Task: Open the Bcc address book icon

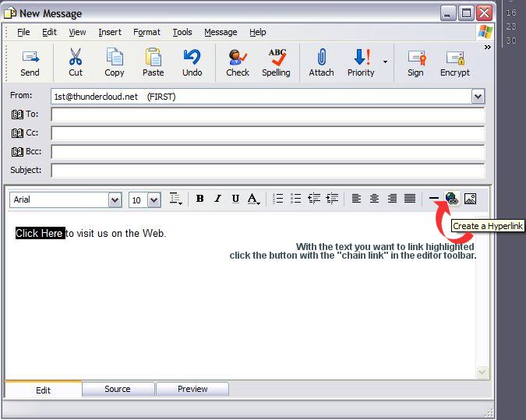Action: point(17,152)
